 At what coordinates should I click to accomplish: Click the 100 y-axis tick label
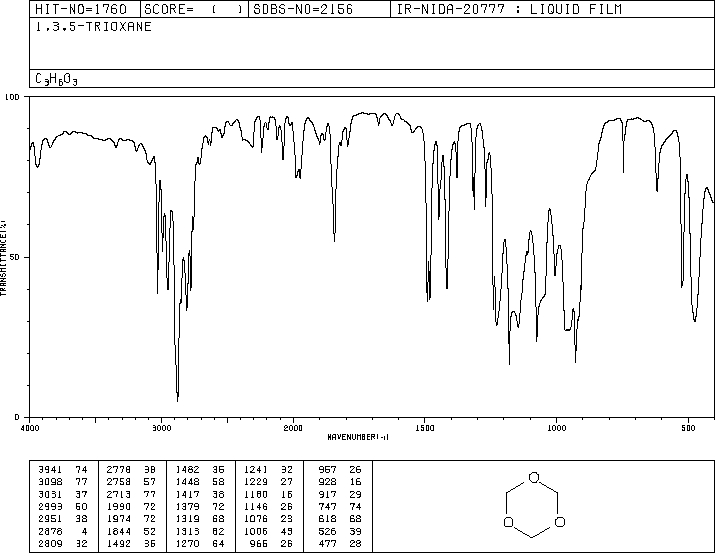(x=12, y=97)
